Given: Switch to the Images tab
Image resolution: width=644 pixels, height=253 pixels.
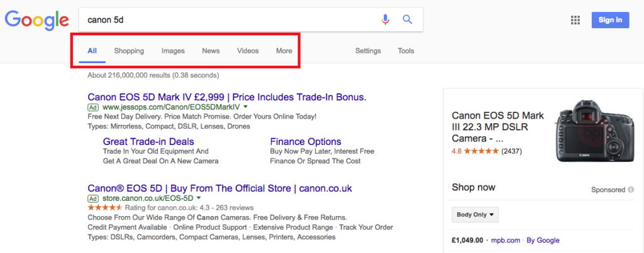Looking at the screenshot, I should [173, 51].
